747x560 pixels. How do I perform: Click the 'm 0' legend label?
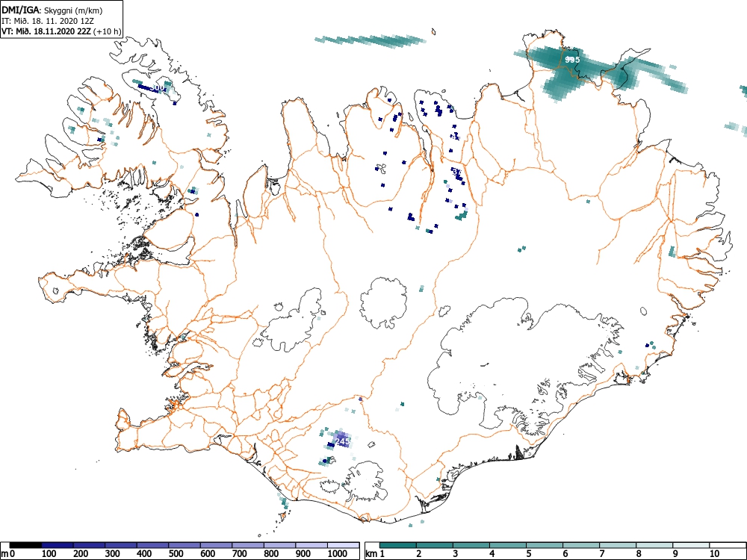[7, 554]
